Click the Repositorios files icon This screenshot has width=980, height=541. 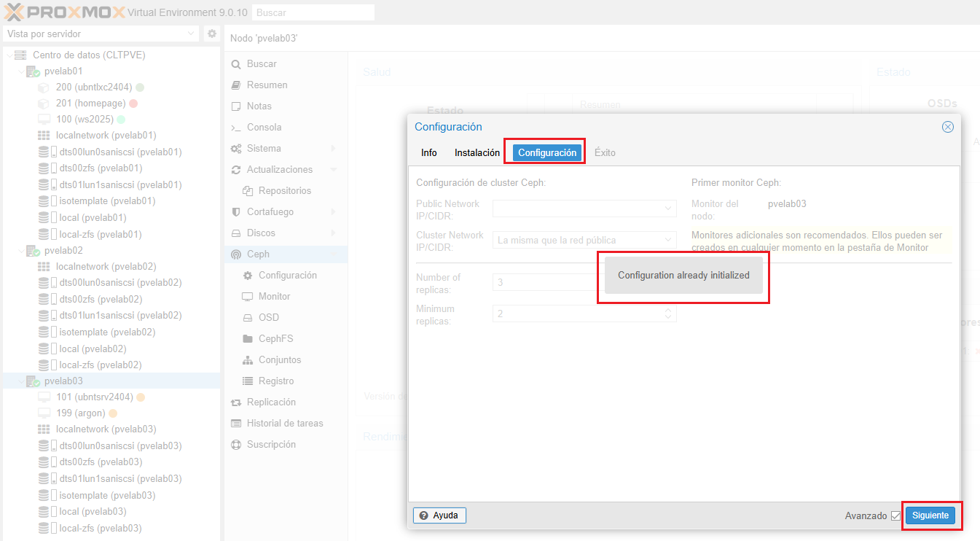coord(247,191)
